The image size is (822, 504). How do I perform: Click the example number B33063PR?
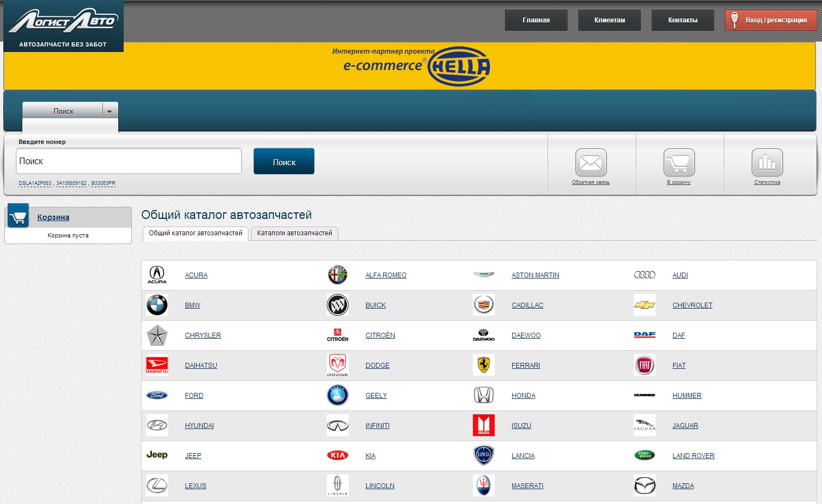click(x=103, y=183)
